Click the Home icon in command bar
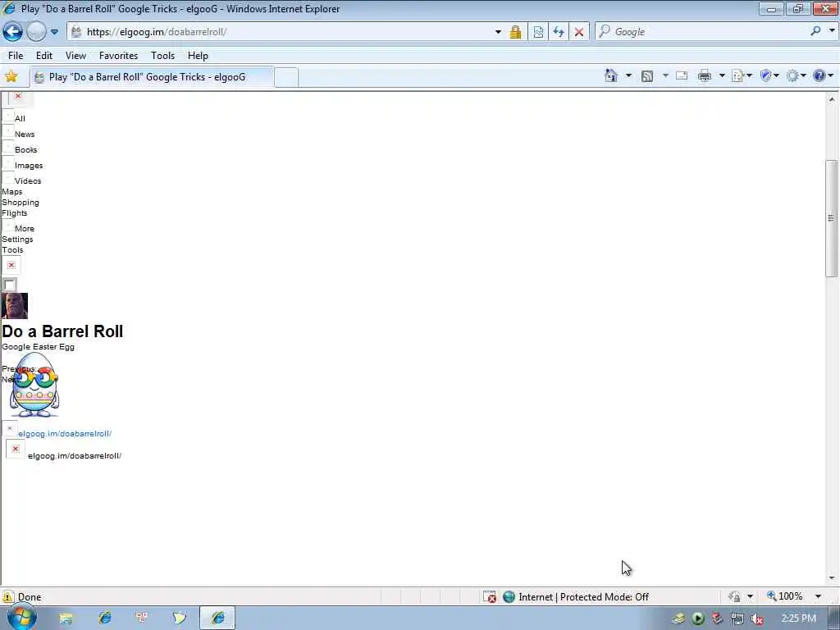840x630 pixels. 610,75
